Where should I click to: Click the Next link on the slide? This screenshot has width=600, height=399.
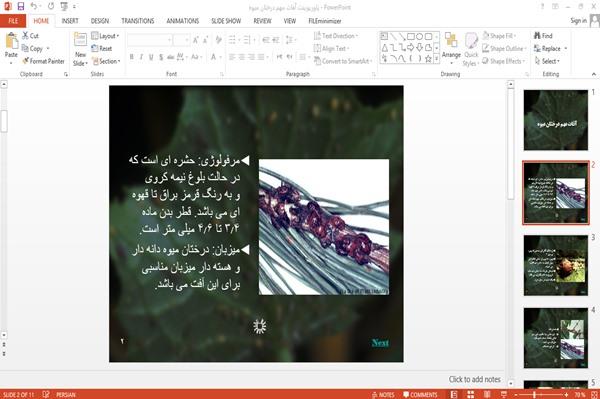click(x=380, y=343)
